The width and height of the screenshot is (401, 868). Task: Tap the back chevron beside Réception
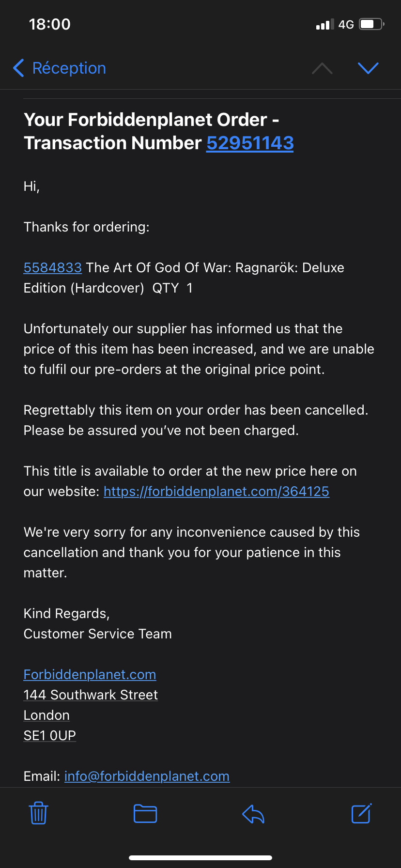[18, 68]
